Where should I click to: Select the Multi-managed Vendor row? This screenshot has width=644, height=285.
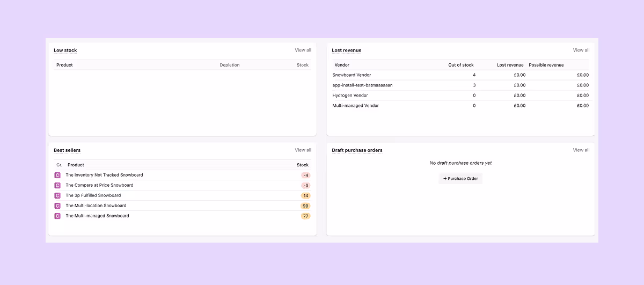click(460, 106)
